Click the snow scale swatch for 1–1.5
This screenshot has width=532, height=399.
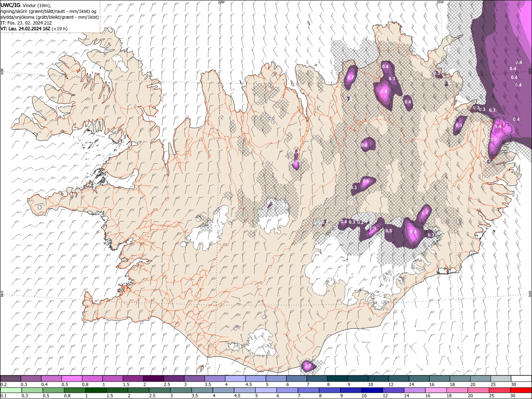(x=113, y=379)
